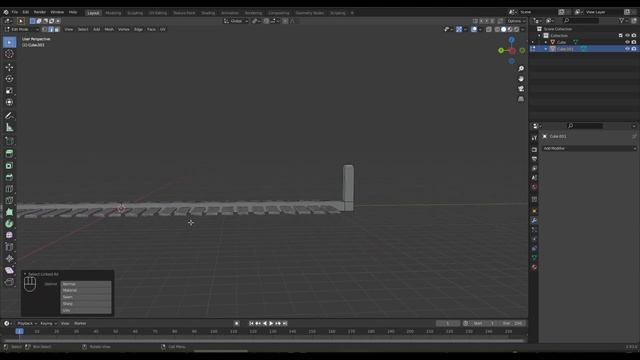Image resolution: width=640 pixels, height=360 pixels.
Task: Select the Move tool
Action: (x=9, y=67)
